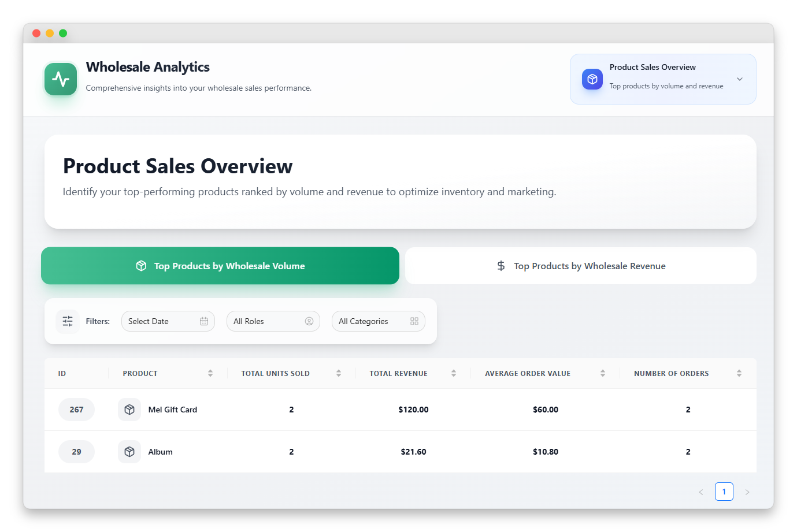Screen dimensions: 797x532
Task: Click the package icon next to Mel Gift Card
Action: tap(129, 410)
